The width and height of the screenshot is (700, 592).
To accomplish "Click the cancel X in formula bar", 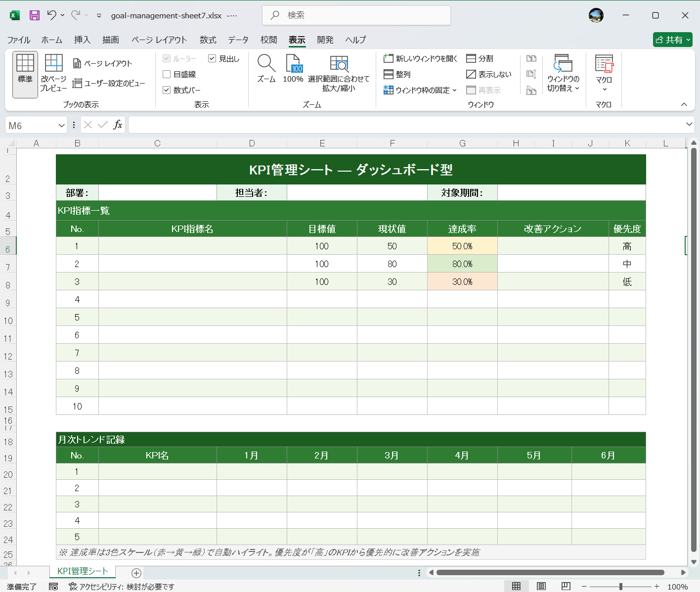I will click(88, 125).
